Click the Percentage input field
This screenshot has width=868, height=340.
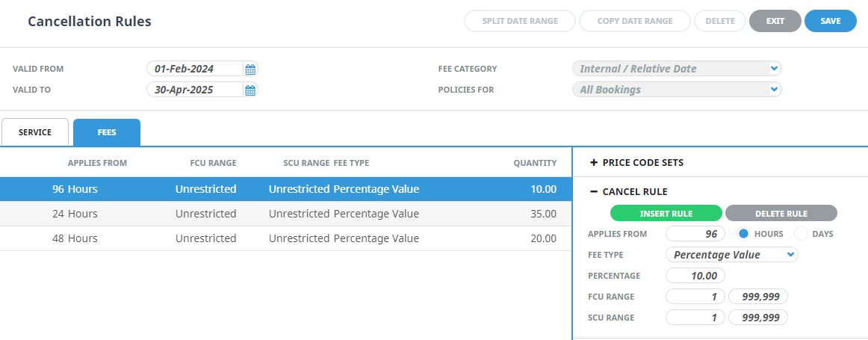tap(695, 276)
